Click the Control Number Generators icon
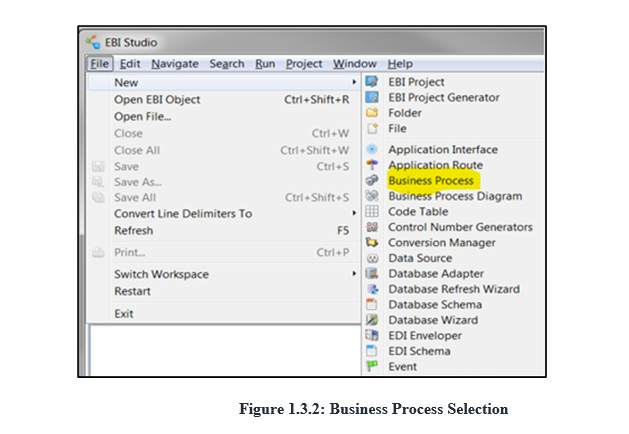629x434 pixels. [x=372, y=227]
